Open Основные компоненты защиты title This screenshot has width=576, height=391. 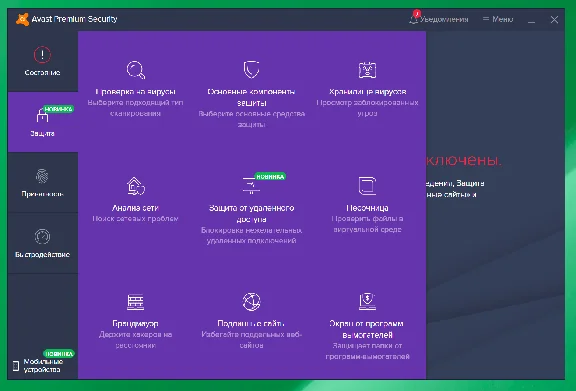[251, 97]
